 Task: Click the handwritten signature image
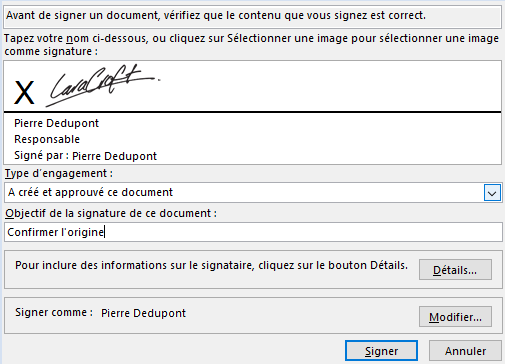(103, 85)
